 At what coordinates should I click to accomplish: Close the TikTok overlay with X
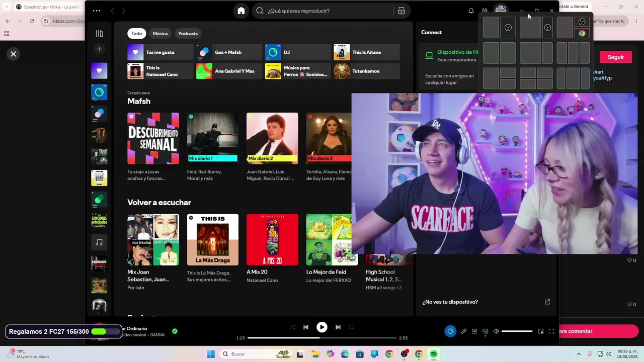(14, 54)
